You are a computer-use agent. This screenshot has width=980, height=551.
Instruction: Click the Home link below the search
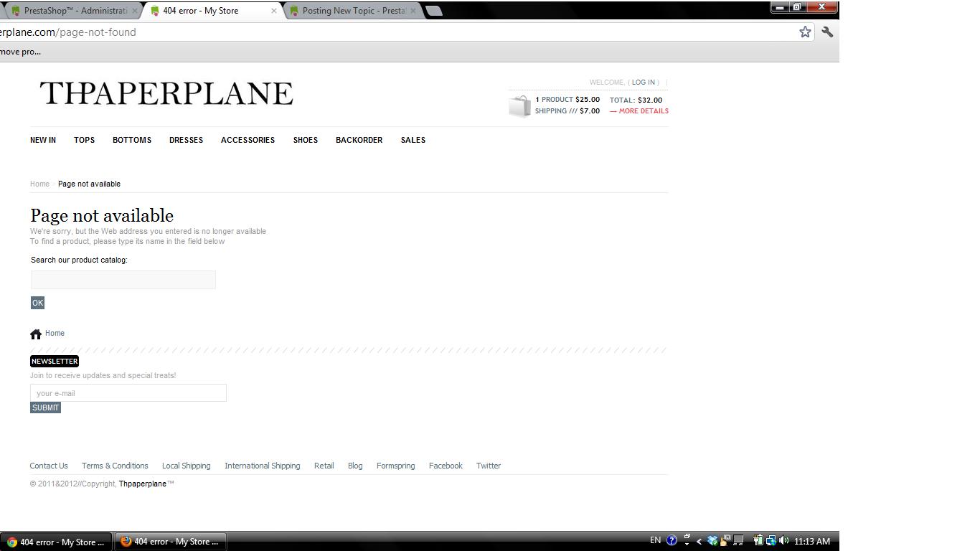pos(55,333)
